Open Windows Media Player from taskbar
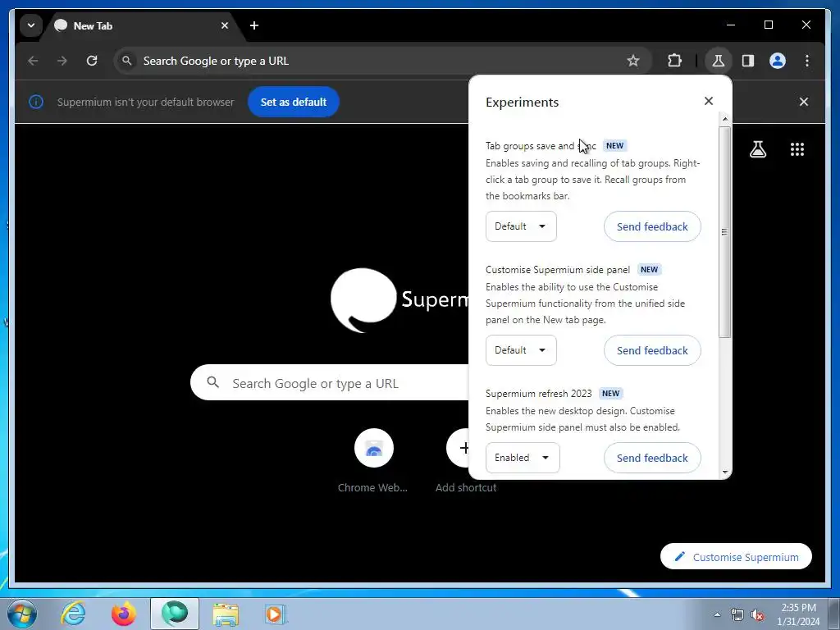The width and height of the screenshot is (840, 630). [x=276, y=614]
